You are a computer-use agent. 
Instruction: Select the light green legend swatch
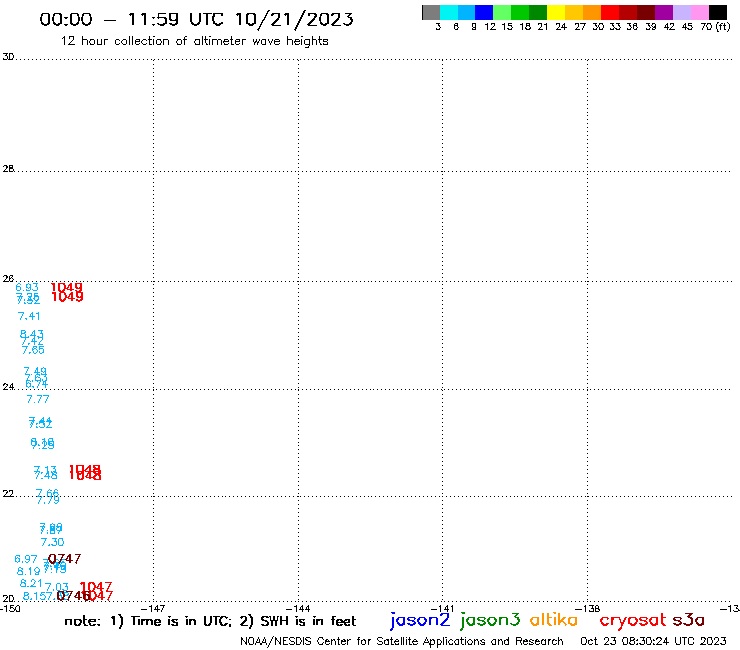[x=502, y=12]
